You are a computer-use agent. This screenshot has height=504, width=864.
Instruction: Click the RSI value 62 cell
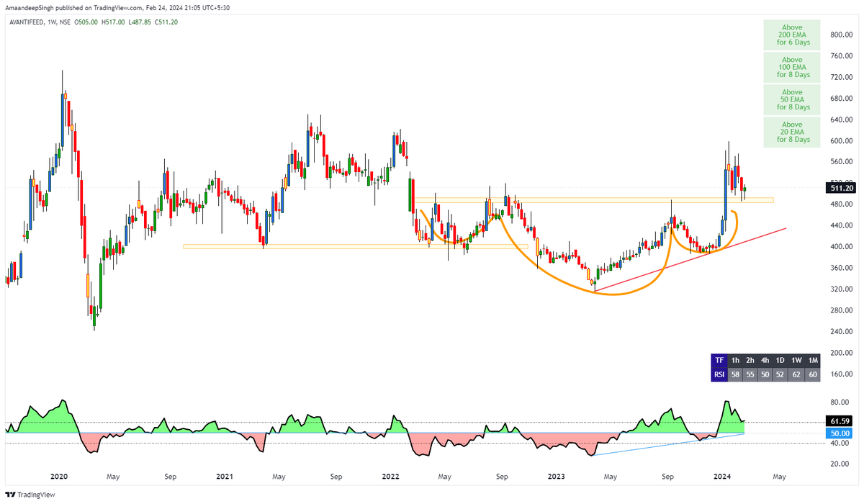(796, 374)
